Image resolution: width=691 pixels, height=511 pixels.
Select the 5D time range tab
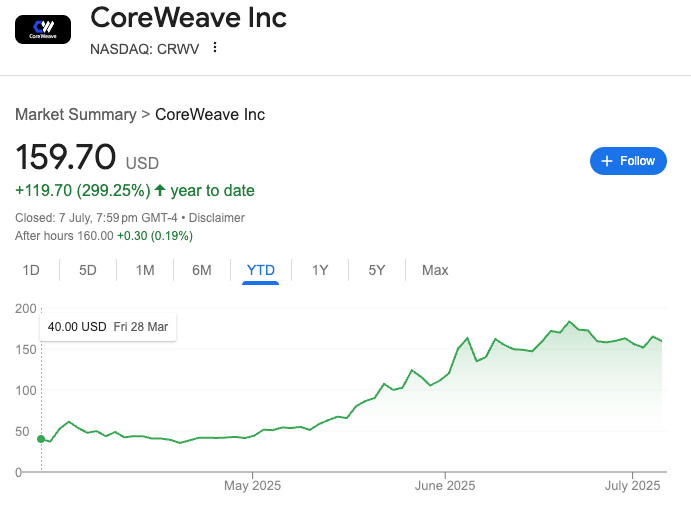pos(88,270)
